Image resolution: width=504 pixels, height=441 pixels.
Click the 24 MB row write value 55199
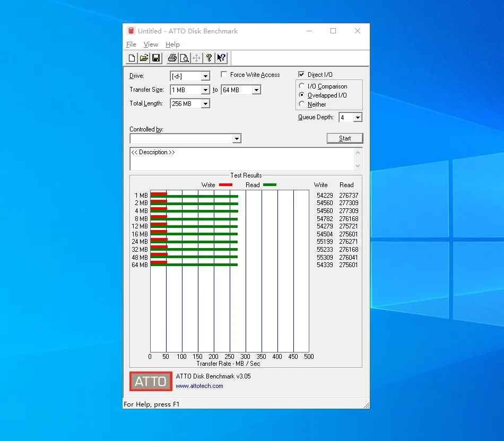[x=325, y=242]
